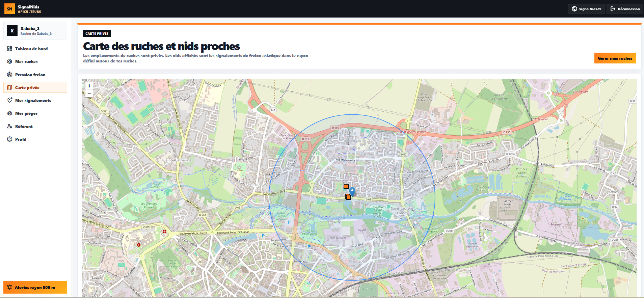The image size is (644, 298).
Task: Click the Saint-Nicolas map label
Action: pyautogui.click(x=256, y=185)
